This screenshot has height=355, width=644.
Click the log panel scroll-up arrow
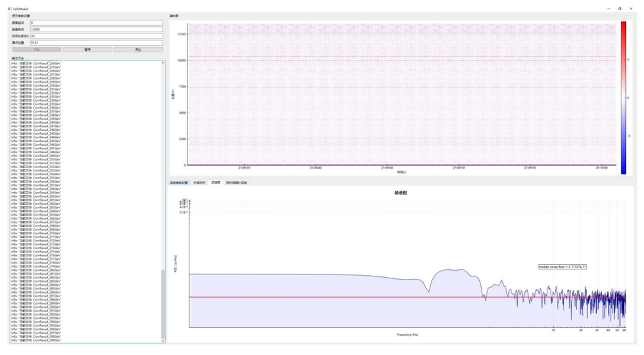click(x=163, y=62)
